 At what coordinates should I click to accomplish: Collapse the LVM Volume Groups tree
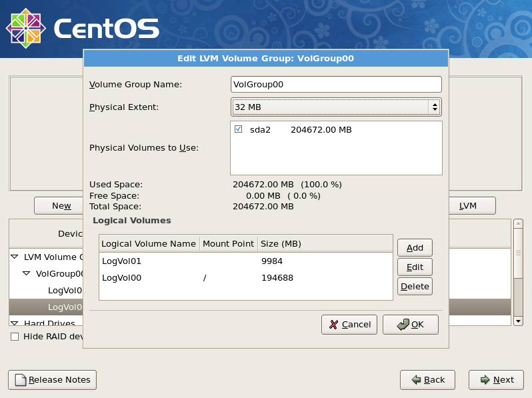click(x=15, y=257)
